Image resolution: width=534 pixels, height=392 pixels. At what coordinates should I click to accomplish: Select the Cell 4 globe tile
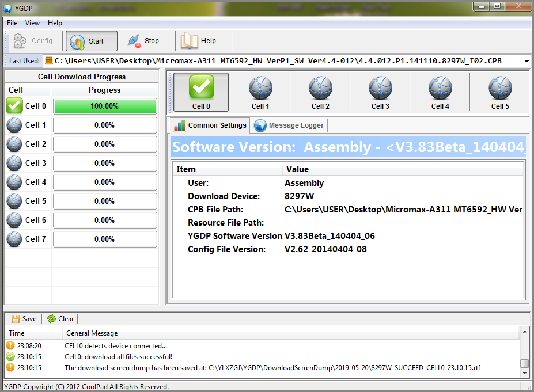pos(440,92)
